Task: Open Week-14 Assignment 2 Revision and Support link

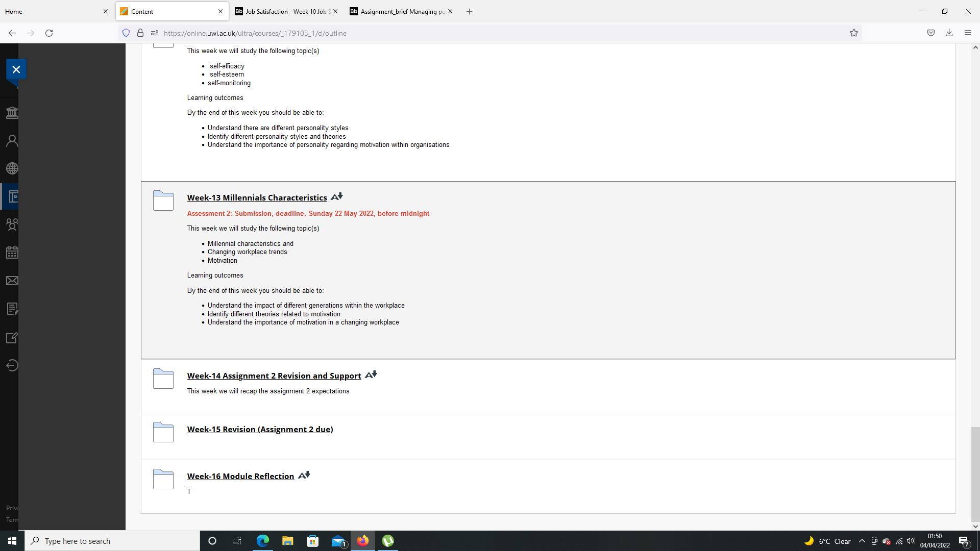Action: (x=274, y=375)
